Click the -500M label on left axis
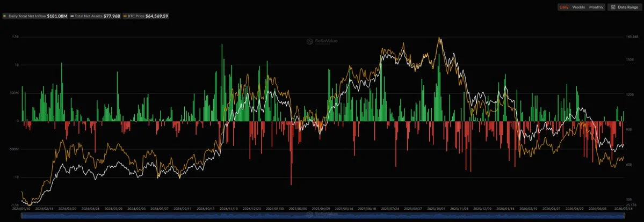Image resolution: width=644 pixels, height=222 pixels. 14,149
